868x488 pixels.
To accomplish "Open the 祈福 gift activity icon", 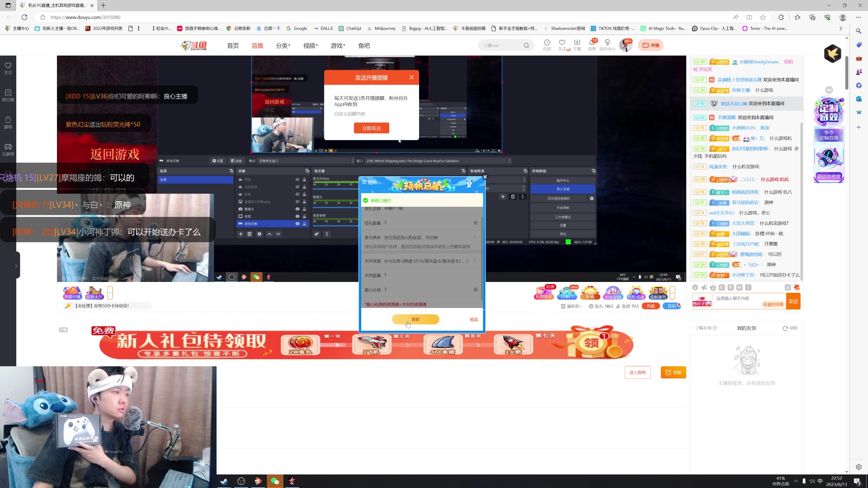I will pos(590,293).
